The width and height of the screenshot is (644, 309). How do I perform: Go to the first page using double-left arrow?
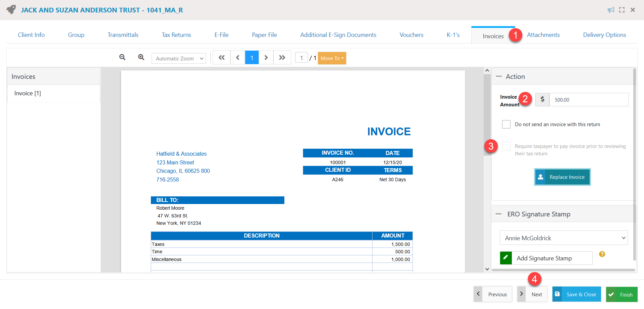point(221,57)
